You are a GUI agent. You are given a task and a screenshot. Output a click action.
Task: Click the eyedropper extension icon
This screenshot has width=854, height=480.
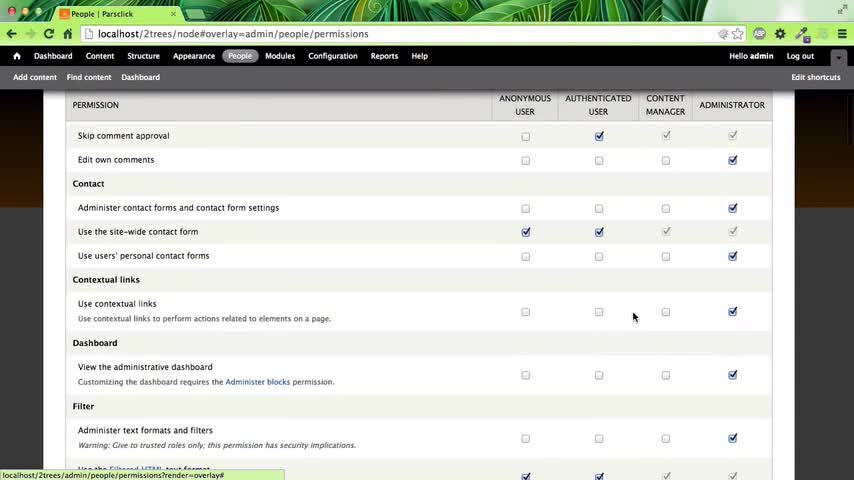801,34
